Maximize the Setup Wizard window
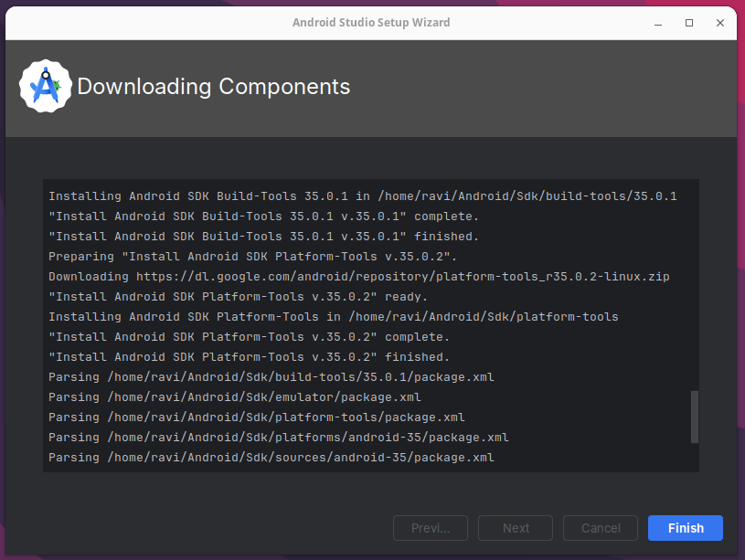This screenshot has height=560, width=745. click(689, 23)
